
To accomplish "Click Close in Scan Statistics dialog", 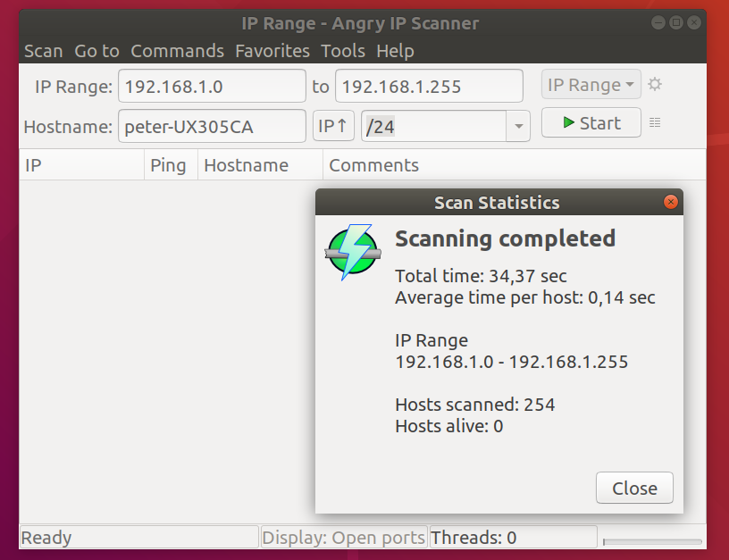I will tap(634, 488).
